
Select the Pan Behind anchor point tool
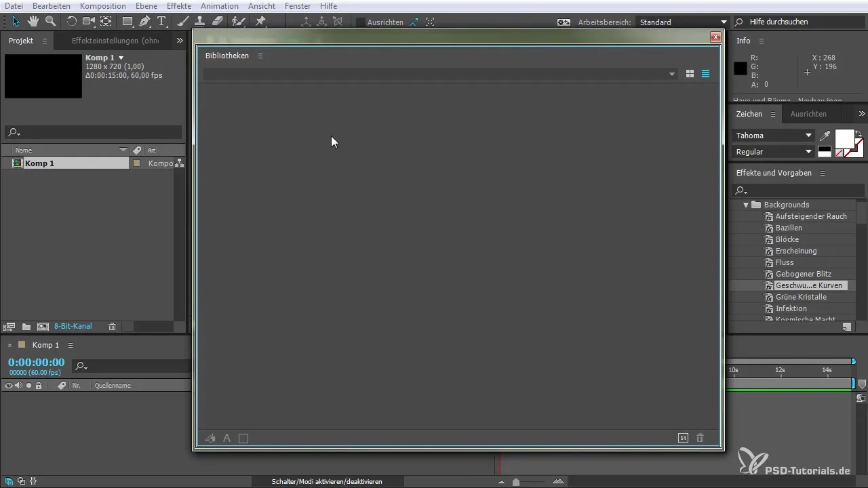(106, 22)
